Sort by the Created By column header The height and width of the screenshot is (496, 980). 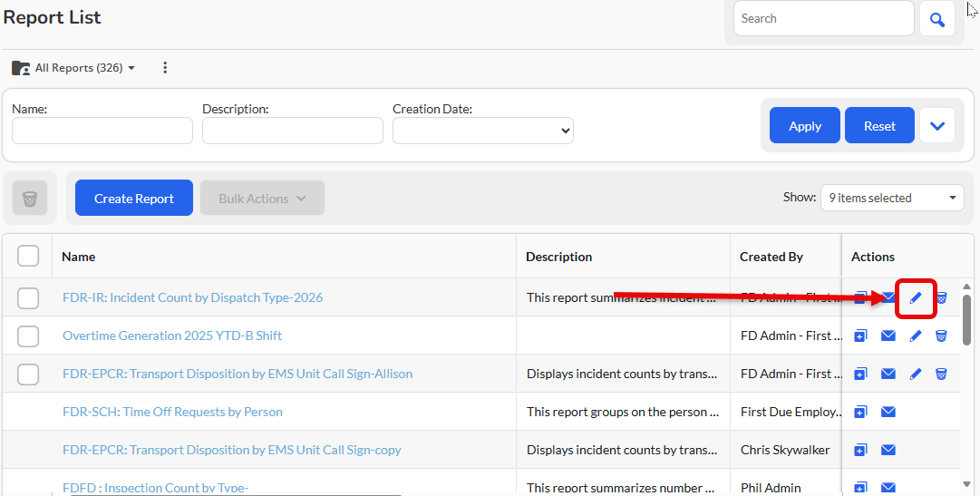click(771, 257)
